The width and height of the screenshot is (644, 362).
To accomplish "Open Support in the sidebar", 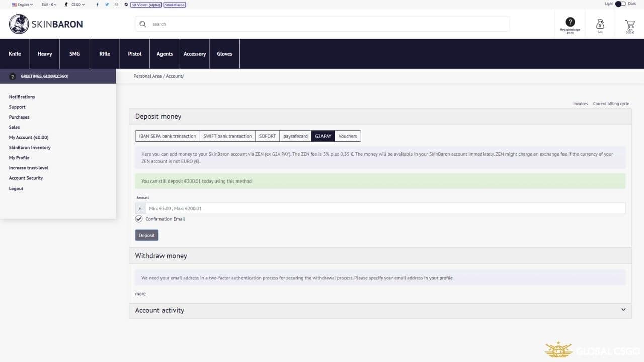I will 17,107.
